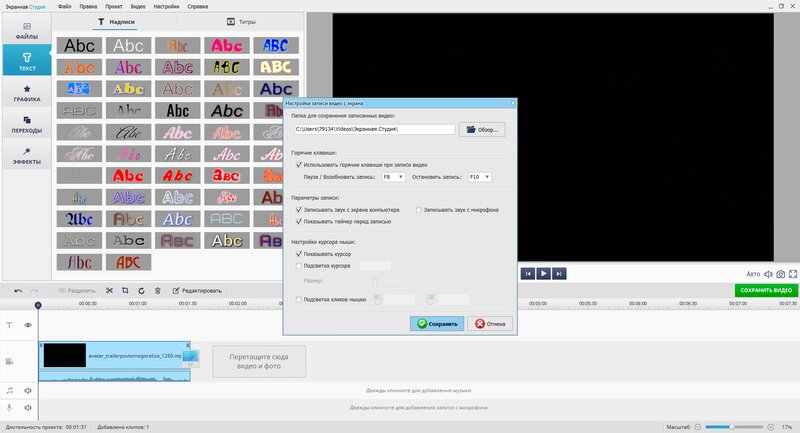
Task: Open the Переходы sidebar section
Action: pyautogui.click(x=27, y=124)
